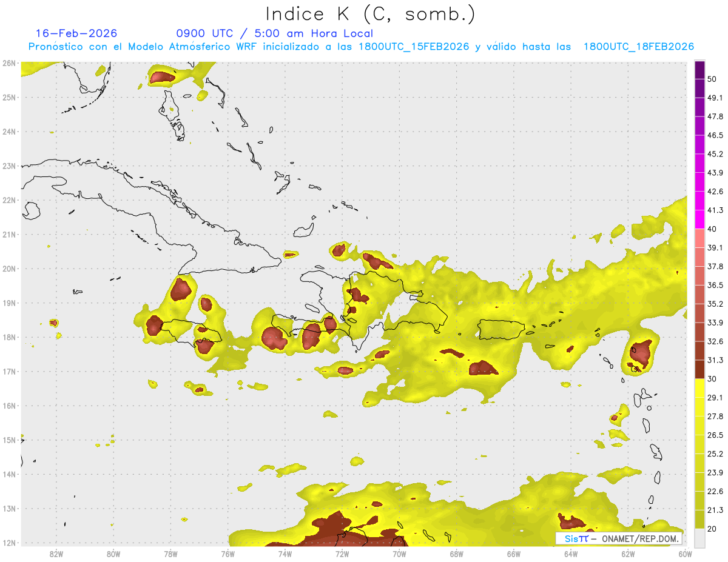Pick the bright yellow colorbar segment between 29.1 and 30
Viewport: 728px width, 562px height.
pos(700,388)
